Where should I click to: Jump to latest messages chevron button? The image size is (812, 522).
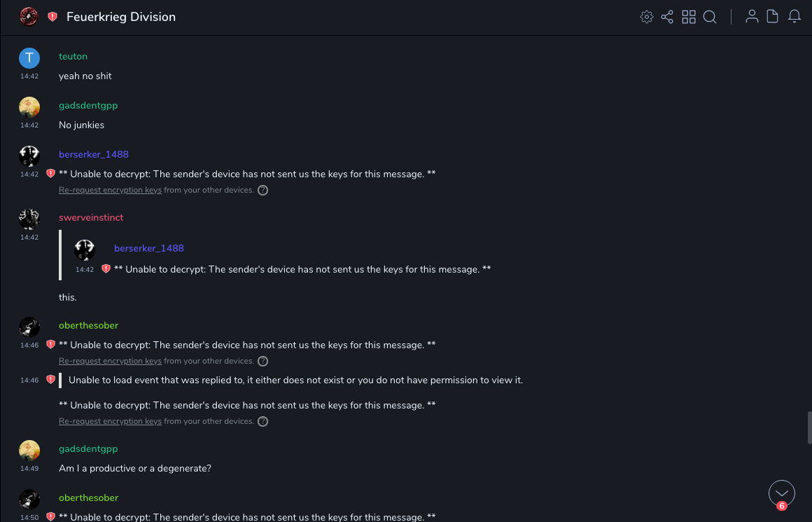click(x=782, y=493)
